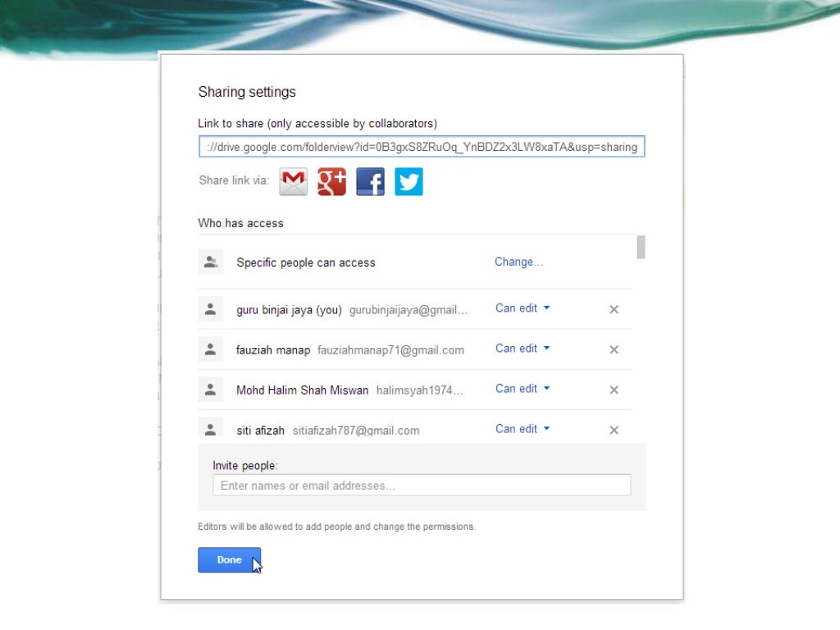Share link via Twitter icon

(x=409, y=181)
